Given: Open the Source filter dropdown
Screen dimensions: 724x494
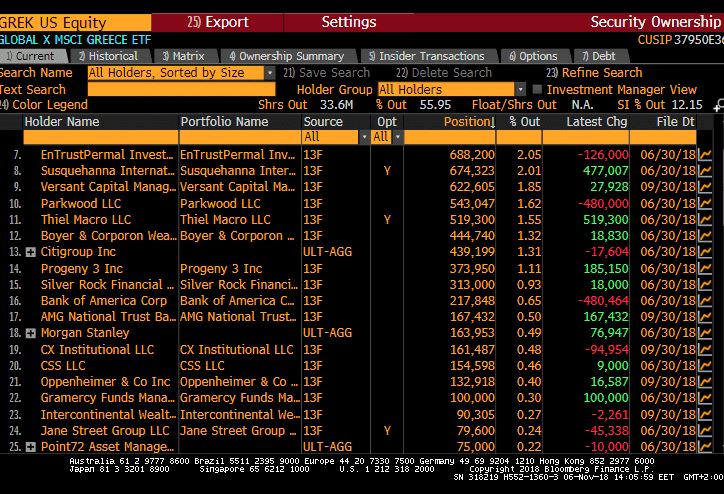Looking at the screenshot, I should coord(364,137).
